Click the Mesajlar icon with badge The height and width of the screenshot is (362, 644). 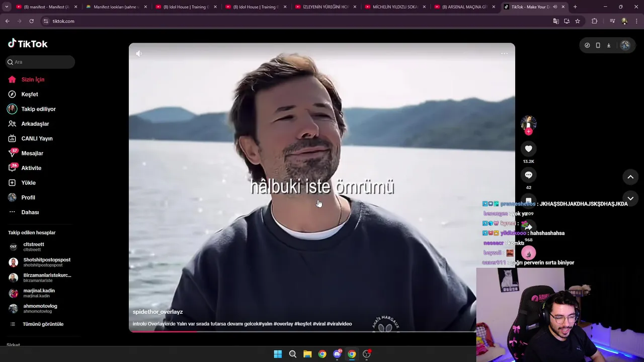tap(13, 153)
